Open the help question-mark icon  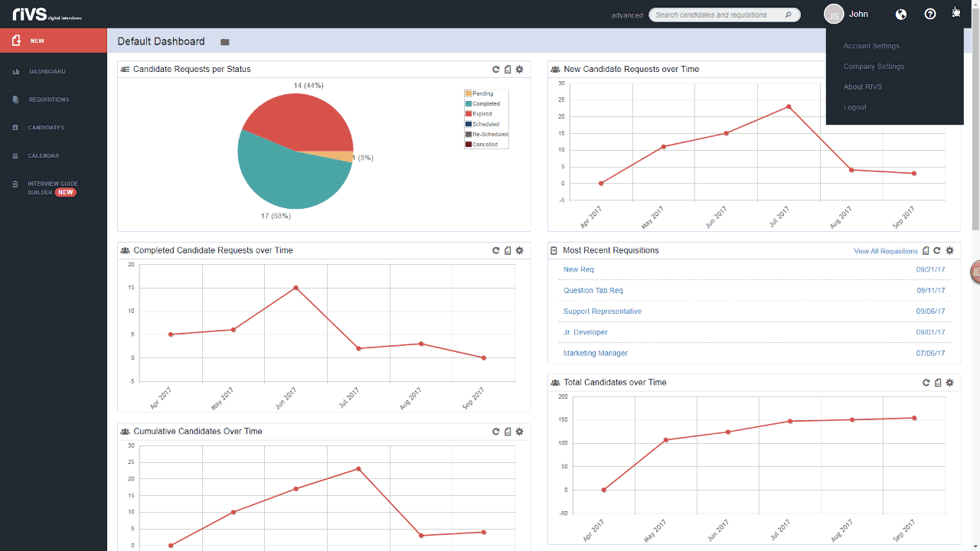point(930,14)
